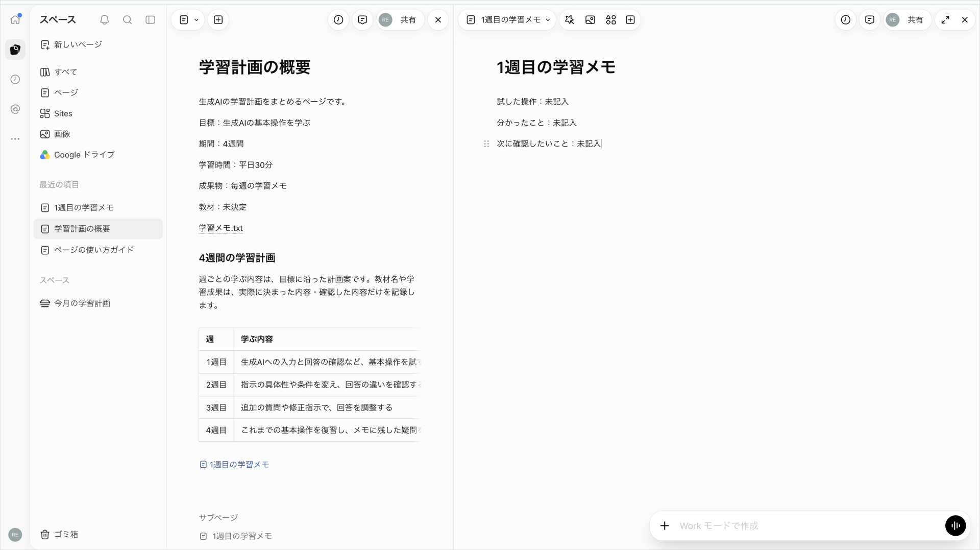Image resolution: width=980 pixels, height=550 pixels.
Task: Open the Sites section
Action: (x=98, y=113)
